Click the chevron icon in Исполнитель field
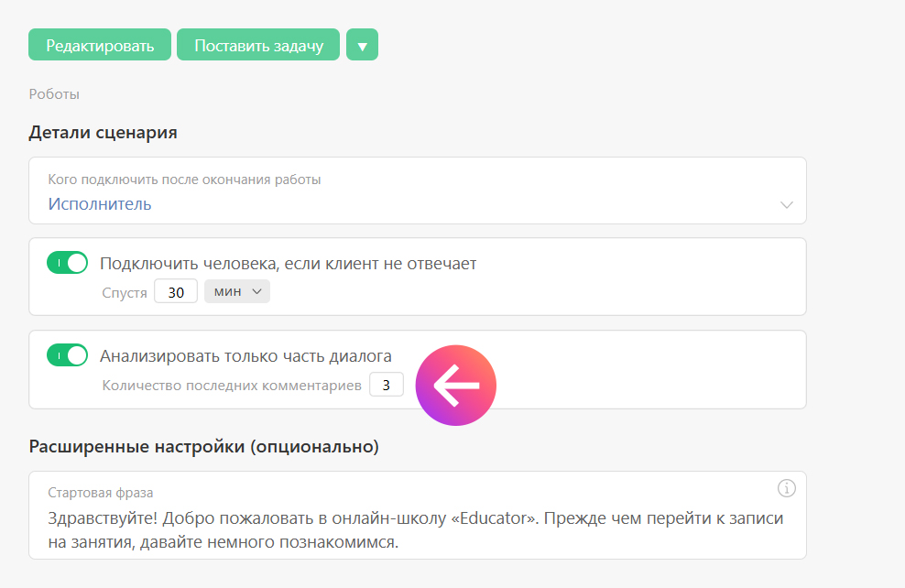Screen dimensions: 905x588 pos(786,204)
